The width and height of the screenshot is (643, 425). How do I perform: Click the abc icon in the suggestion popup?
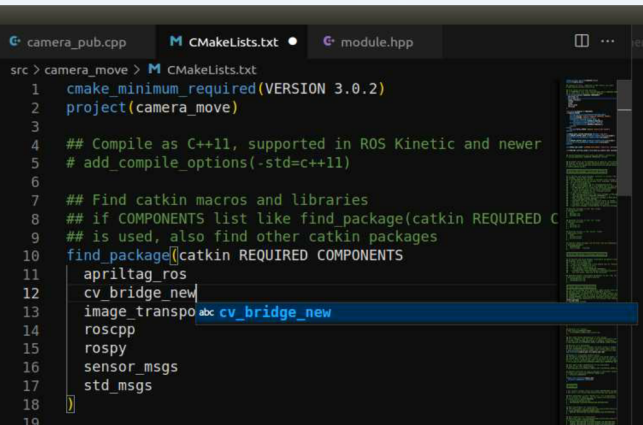pyautogui.click(x=206, y=313)
